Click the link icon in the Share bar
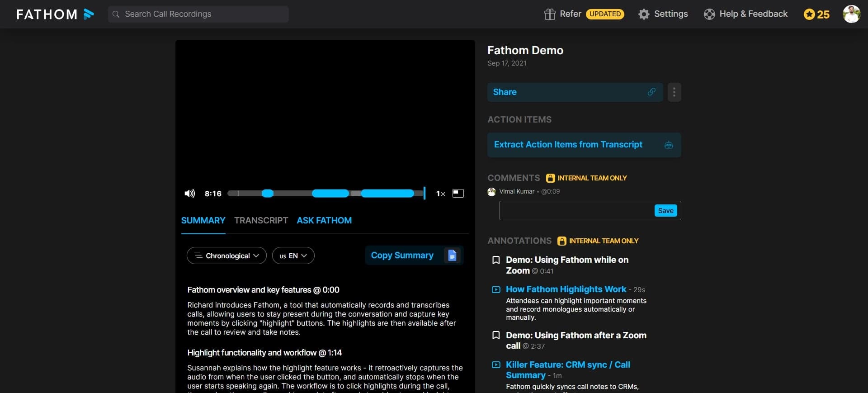 pyautogui.click(x=651, y=92)
